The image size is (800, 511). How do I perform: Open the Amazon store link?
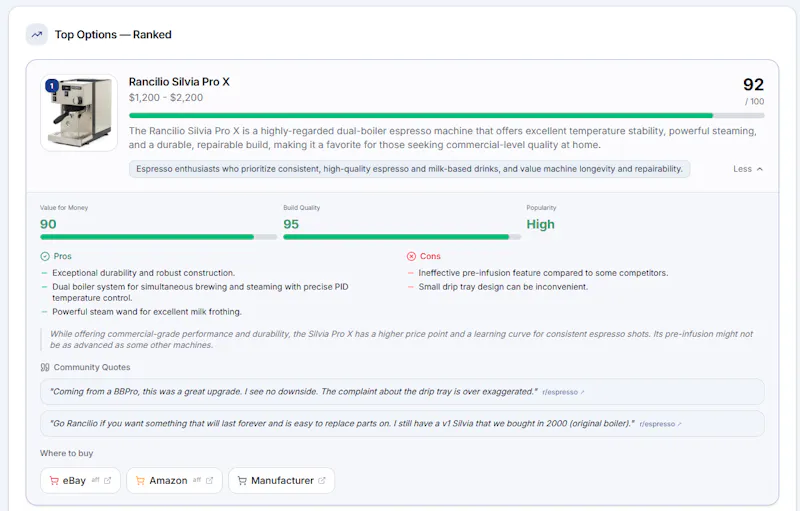(174, 480)
